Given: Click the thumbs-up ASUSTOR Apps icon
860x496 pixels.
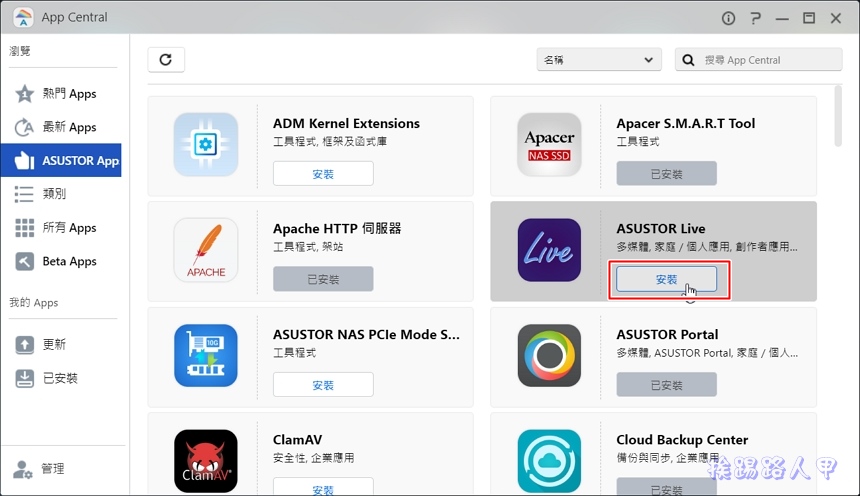Looking at the screenshot, I should pyautogui.click(x=24, y=160).
